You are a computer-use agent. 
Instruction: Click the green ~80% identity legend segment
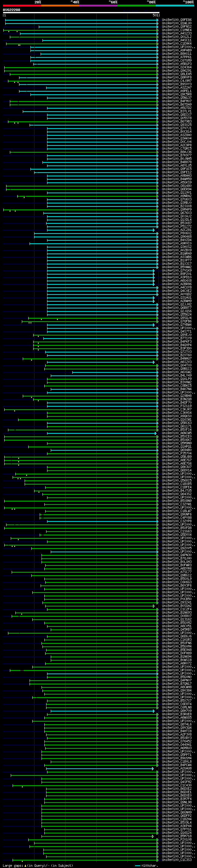pyautogui.click(x=137, y=6)
